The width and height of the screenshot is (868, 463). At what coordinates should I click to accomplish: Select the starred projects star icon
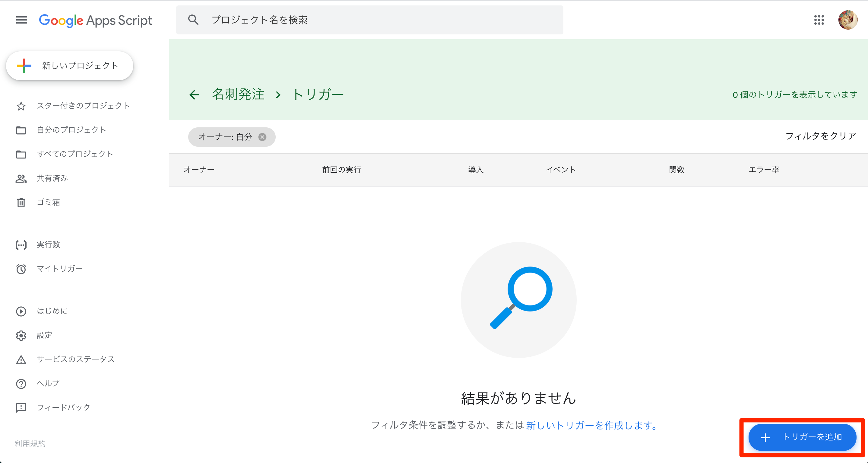21,106
